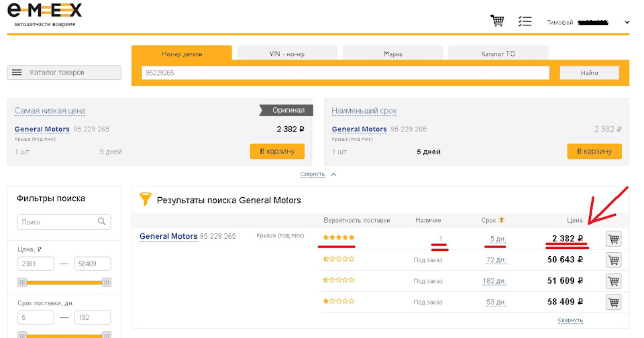The height and width of the screenshot is (338, 644).
Task: Click the 182 дн. delivery term link
Action: point(494,281)
